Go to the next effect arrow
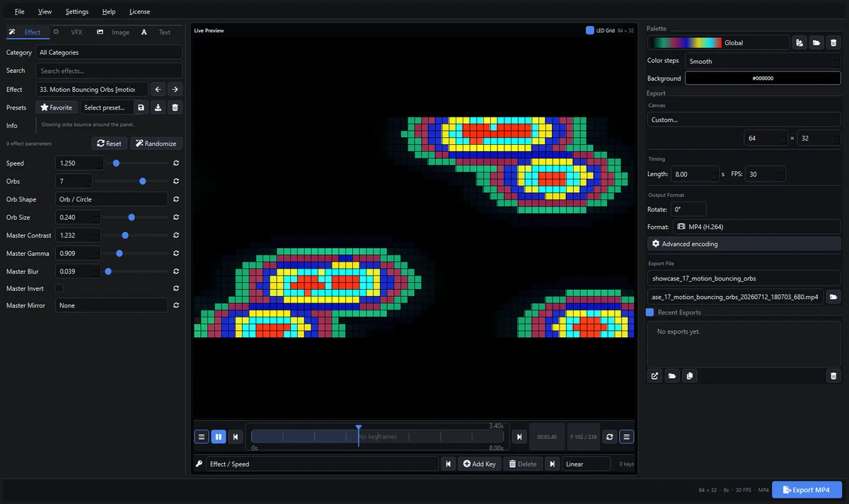 pyautogui.click(x=175, y=89)
